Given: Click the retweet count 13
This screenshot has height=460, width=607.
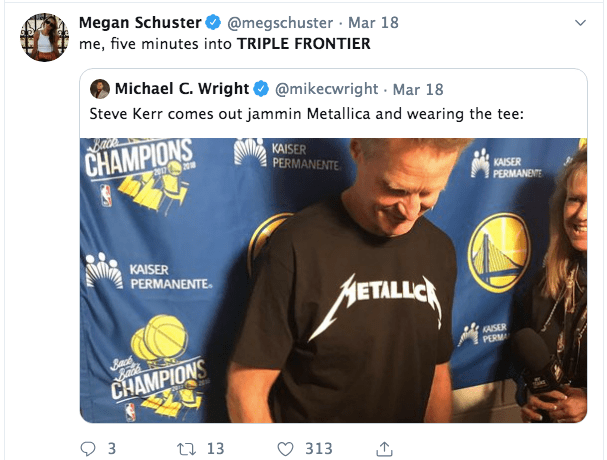Looking at the screenshot, I should 215,449.
